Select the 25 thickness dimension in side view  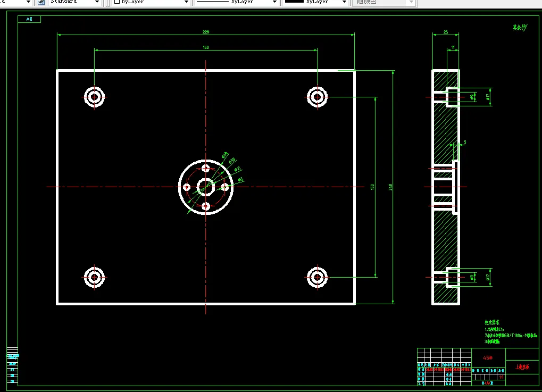tap(446, 32)
